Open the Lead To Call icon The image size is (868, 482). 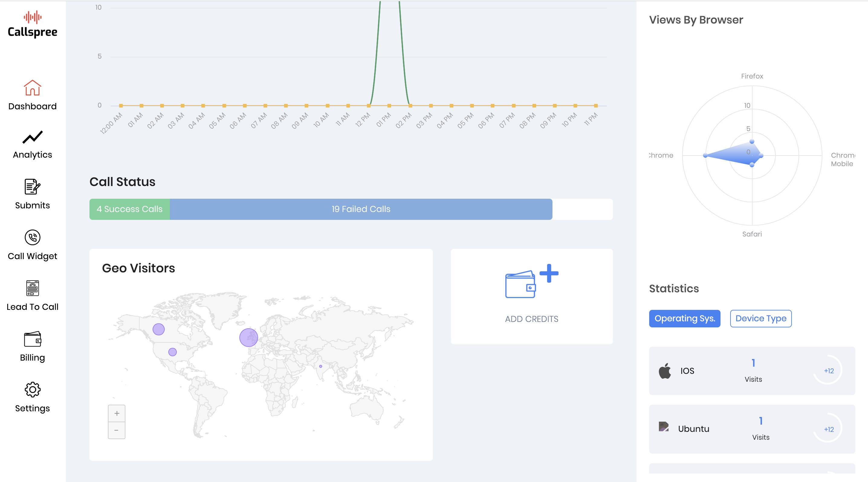click(32, 288)
